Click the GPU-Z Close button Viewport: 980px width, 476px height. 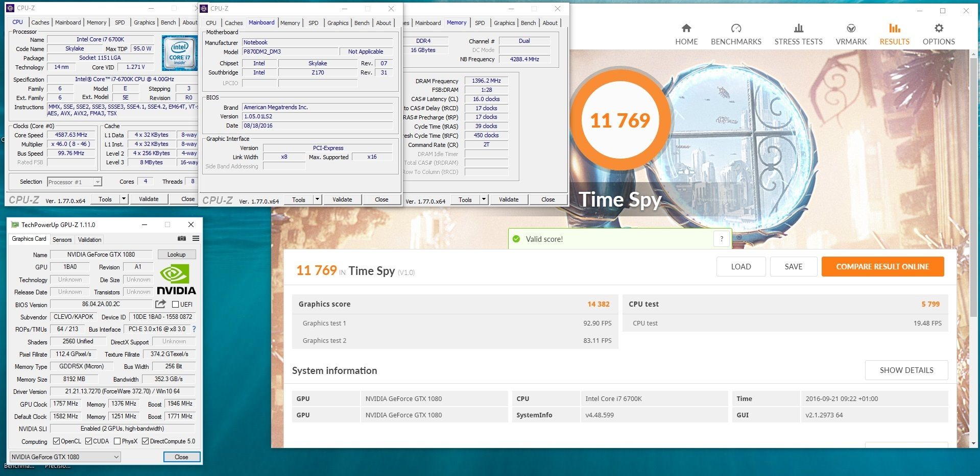point(181,457)
